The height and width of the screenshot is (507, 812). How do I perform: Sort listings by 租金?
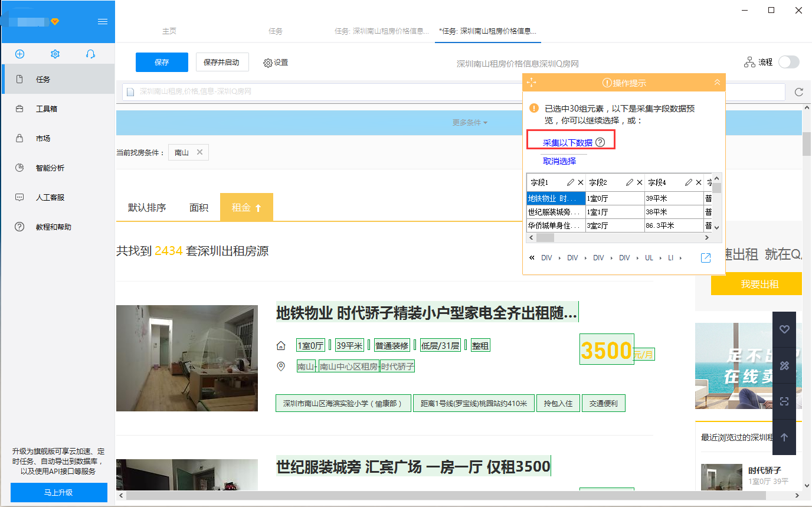point(247,208)
